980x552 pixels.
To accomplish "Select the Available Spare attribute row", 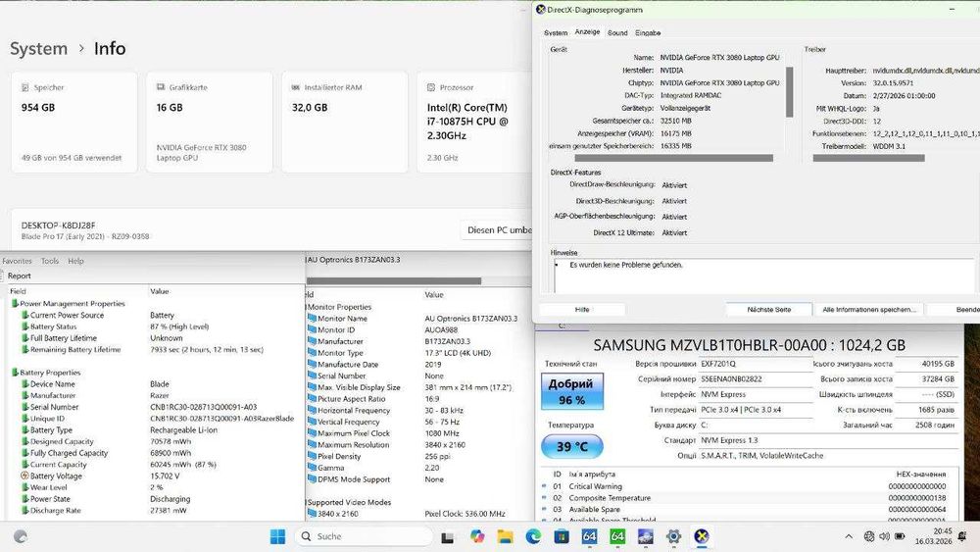I will [750, 510].
